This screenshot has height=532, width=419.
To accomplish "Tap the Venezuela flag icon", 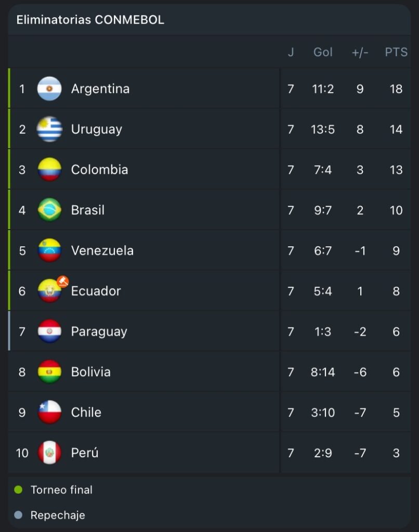I will coord(49,250).
